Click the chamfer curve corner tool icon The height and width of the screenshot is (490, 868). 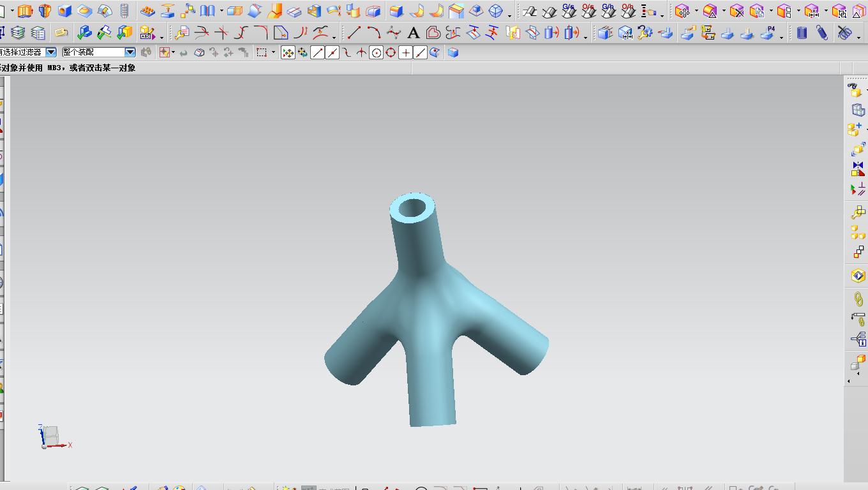point(280,33)
